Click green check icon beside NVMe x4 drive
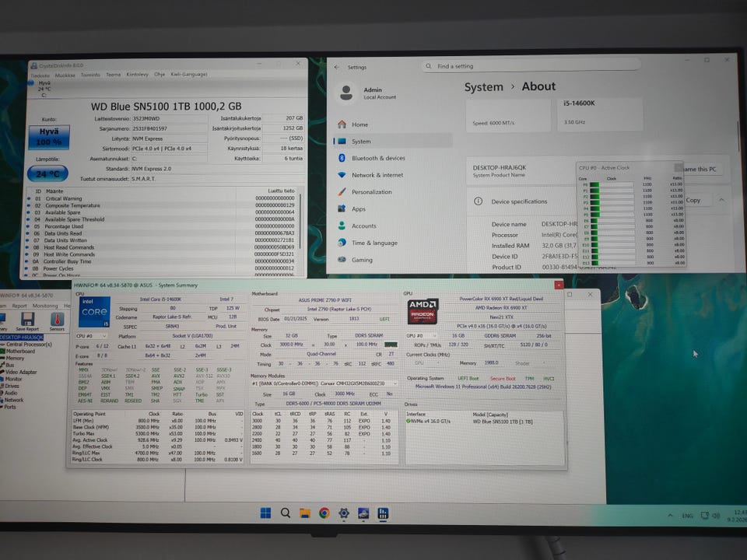Viewport: 747px width, 560px height. coord(408,421)
